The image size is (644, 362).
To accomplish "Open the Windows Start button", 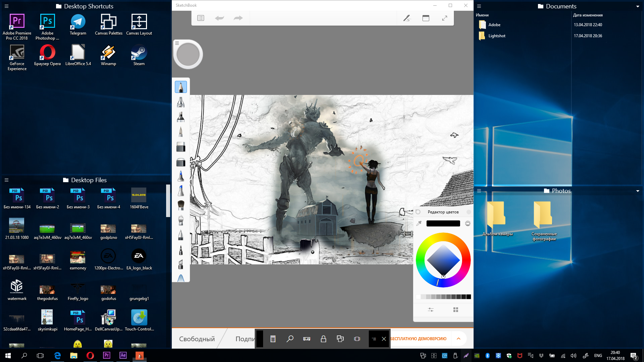I will click(x=8, y=356).
